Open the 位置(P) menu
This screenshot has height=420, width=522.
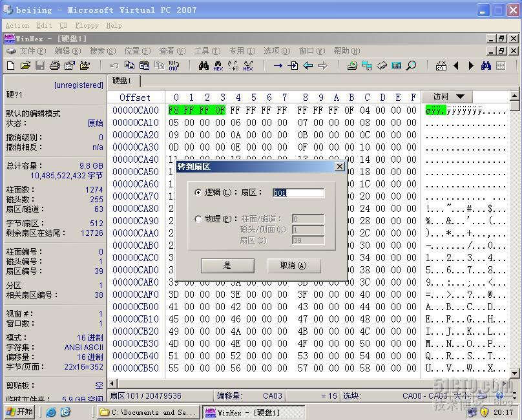pyautogui.click(x=137, y=51)
